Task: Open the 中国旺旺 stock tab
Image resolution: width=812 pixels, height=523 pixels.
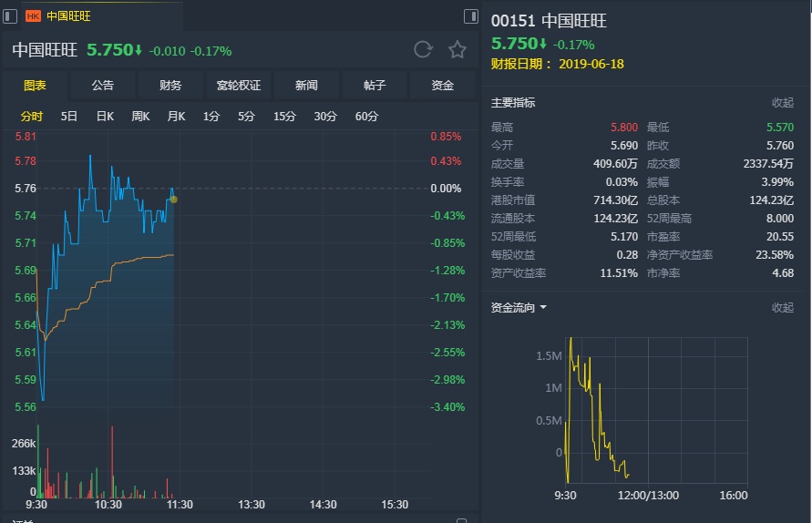Action: (68, 15)
